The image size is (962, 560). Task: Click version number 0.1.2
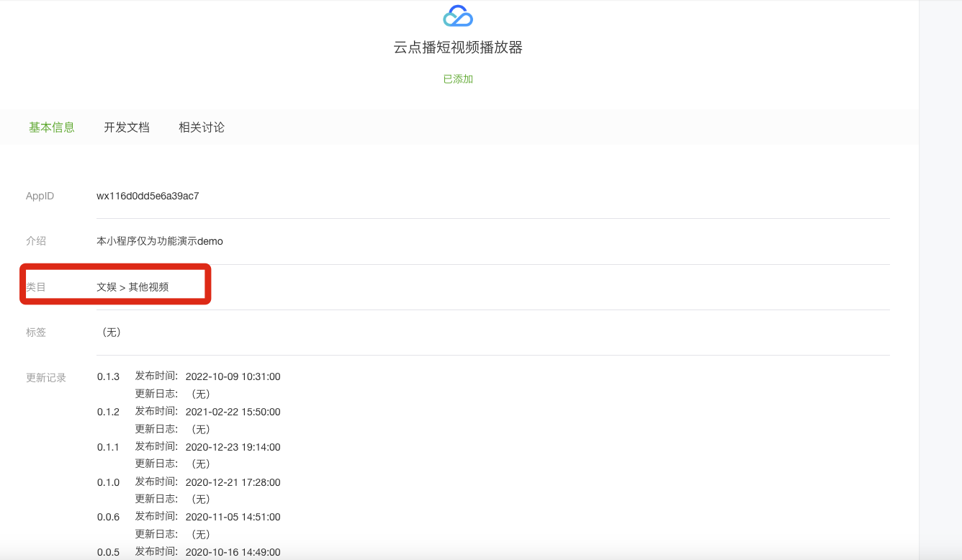(108, 412)
